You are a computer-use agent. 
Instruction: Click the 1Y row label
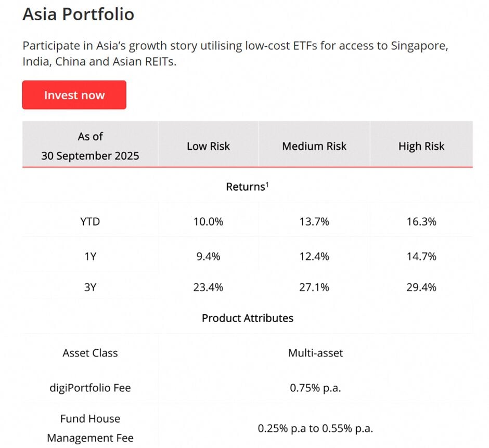91,256
